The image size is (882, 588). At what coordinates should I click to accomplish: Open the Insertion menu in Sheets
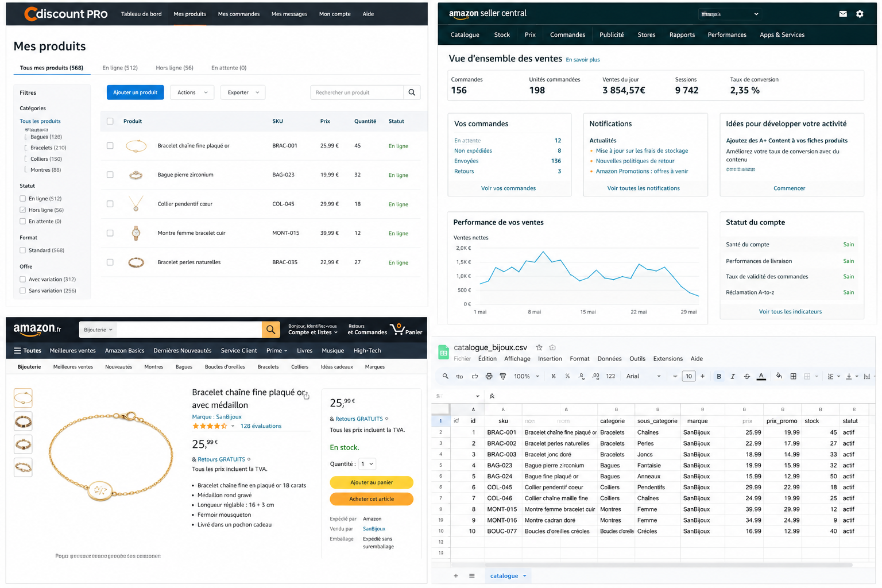point(550,359)
